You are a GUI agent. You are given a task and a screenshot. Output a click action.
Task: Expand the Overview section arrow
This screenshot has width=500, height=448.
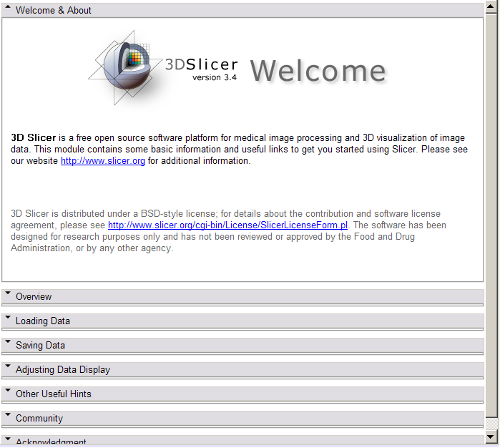pyautogui.click(x=7, y=296)
